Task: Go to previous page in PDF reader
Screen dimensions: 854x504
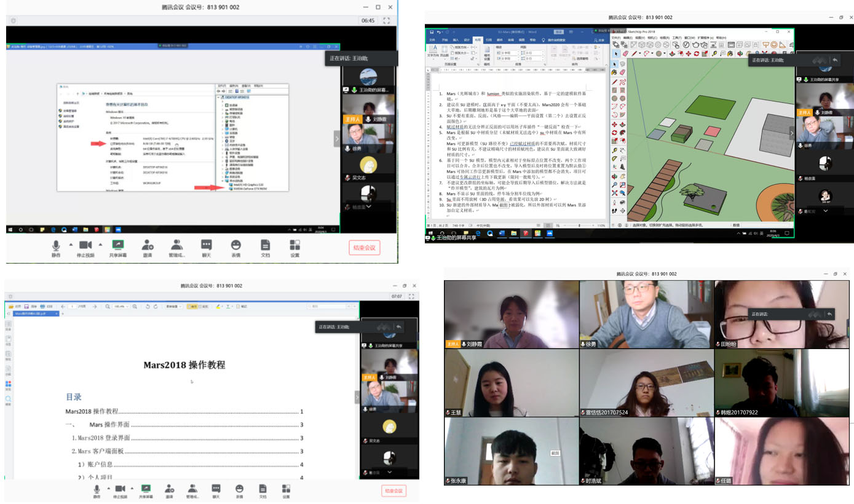Action: (63, 306)
